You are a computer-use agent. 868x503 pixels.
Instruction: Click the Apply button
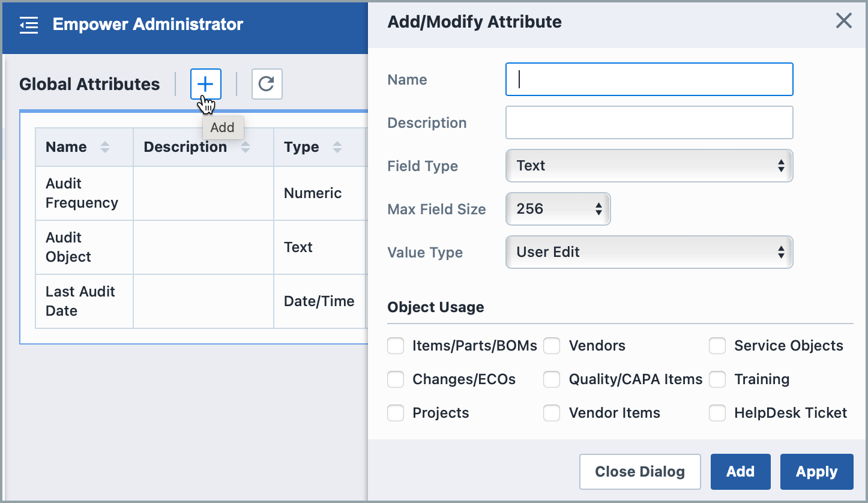816,472
